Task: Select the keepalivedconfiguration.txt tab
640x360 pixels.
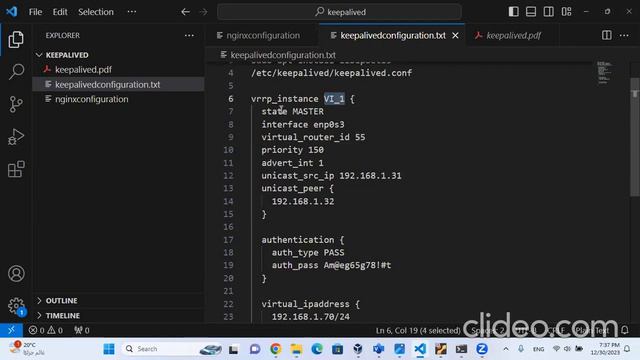Action: [x=392, y=36]
